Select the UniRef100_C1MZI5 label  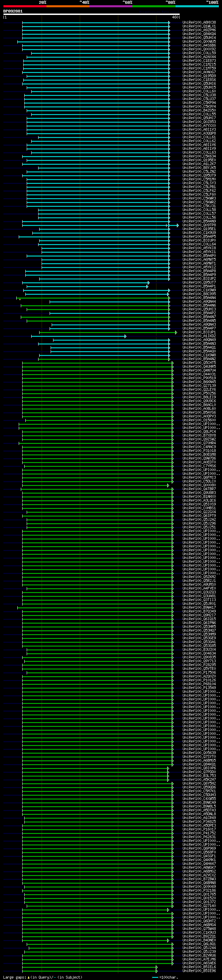tap(199, 64)
